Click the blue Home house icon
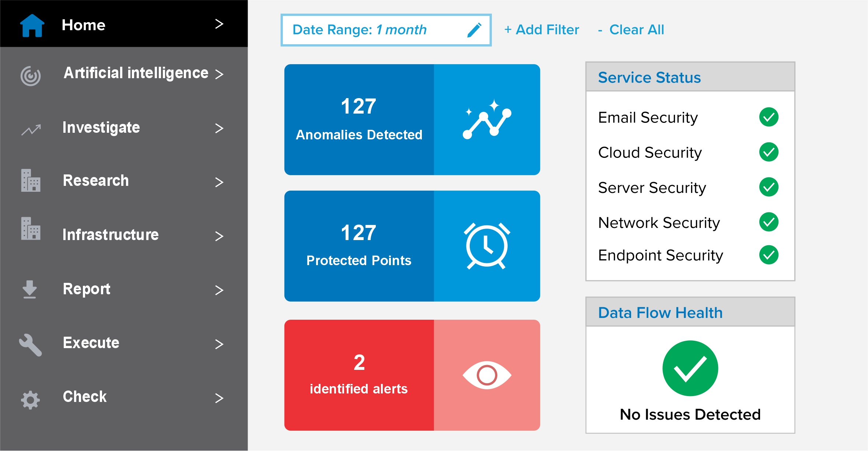 coord(32,25)
